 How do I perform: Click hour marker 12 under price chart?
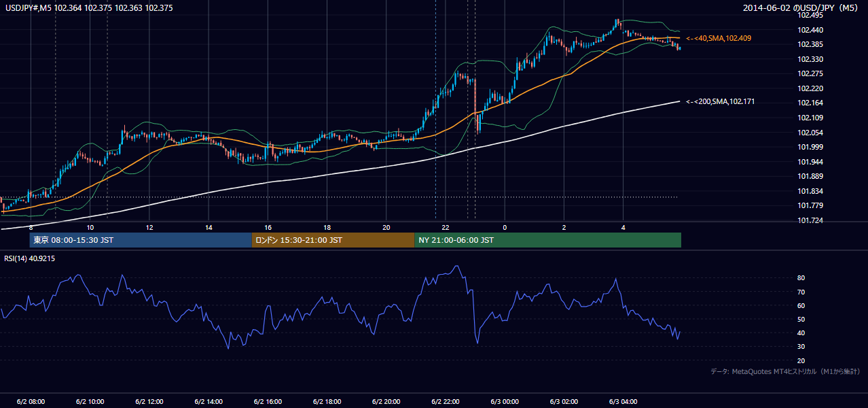149,228
